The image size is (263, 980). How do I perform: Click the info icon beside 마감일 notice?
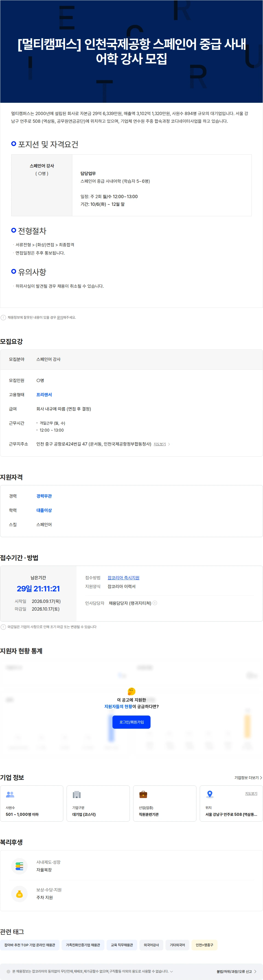[3, 626]
